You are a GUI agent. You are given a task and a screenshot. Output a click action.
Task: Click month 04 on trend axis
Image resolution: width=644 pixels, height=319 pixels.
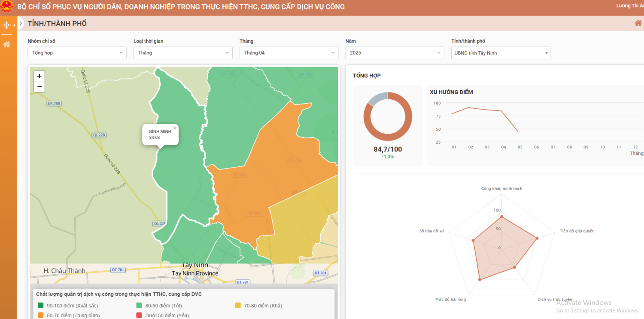[504, 147]
